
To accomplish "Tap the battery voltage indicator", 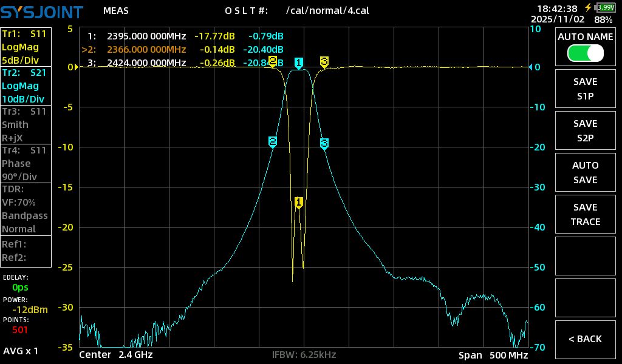I will [x=605, y=7].
